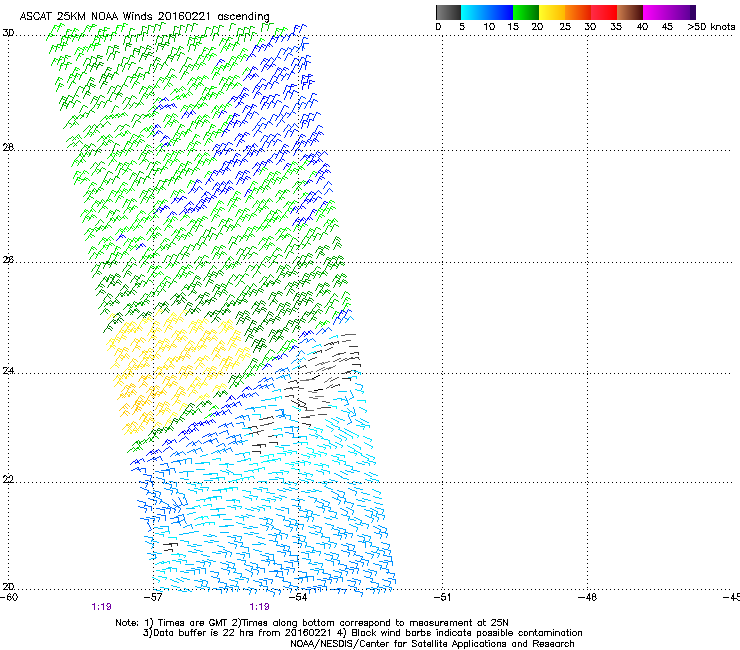Click the '-48' longitude axis label
Image resolution: width=740 pixels, height=650 pixels.
coord(587,598)
